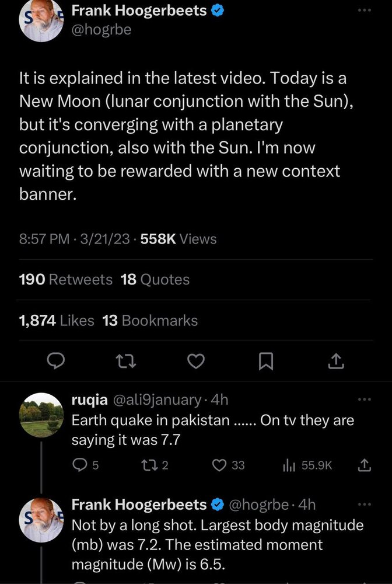Open more options on ruqia's reply

364,399
